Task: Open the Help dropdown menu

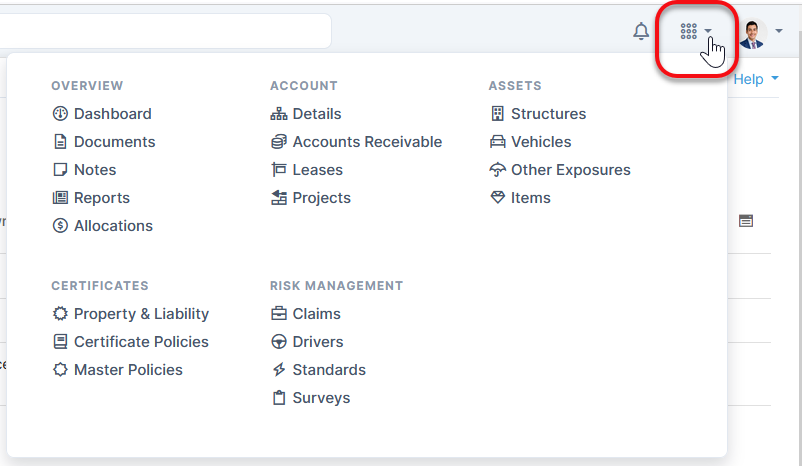Action: point(755,79)
